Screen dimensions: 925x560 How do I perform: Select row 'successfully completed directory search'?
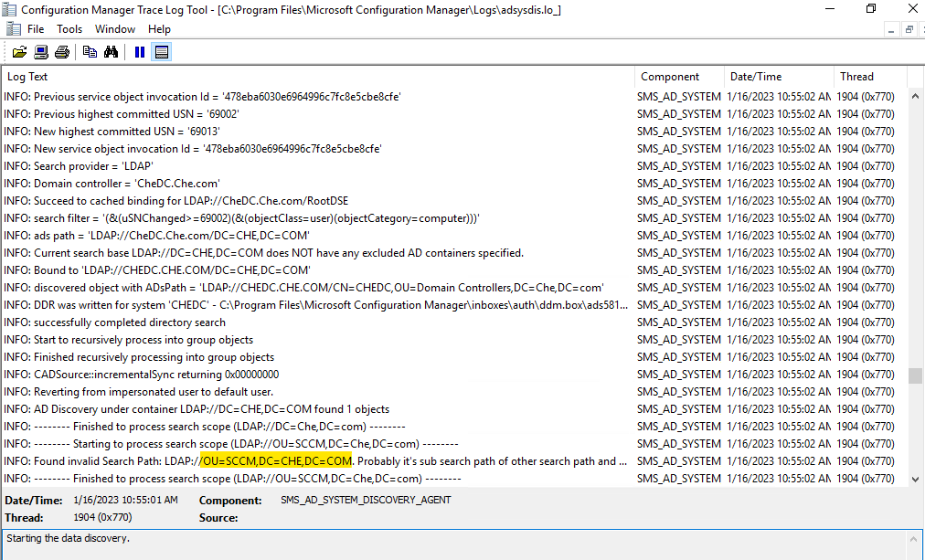(x=454, y=322)
